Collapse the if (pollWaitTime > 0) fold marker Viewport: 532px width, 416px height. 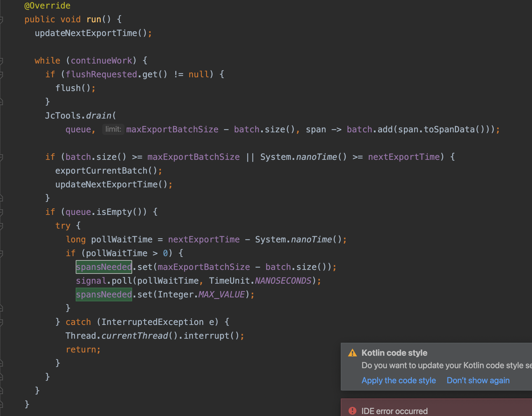(x=1, y=254)
